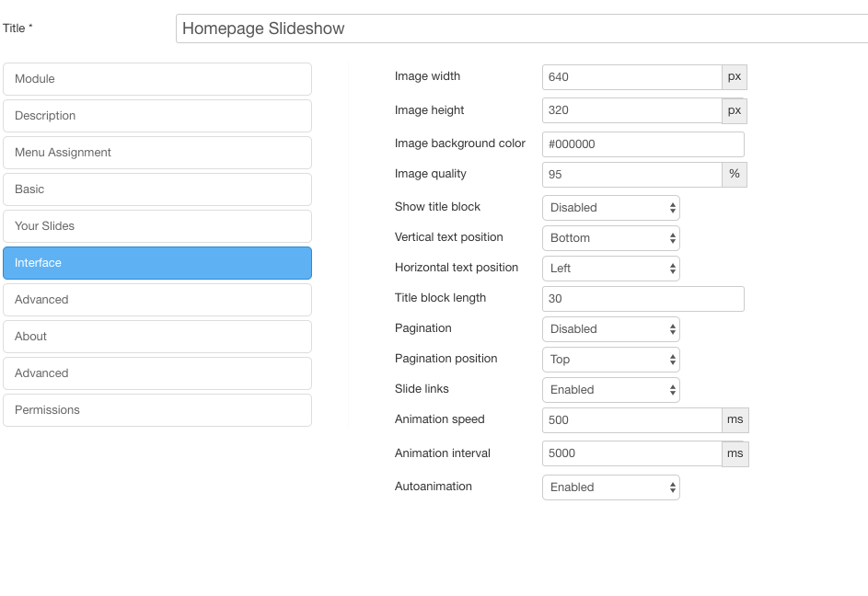Open the Horizontal text position dropdown
This screenshot has height=596, width=868.
point(611,269)
